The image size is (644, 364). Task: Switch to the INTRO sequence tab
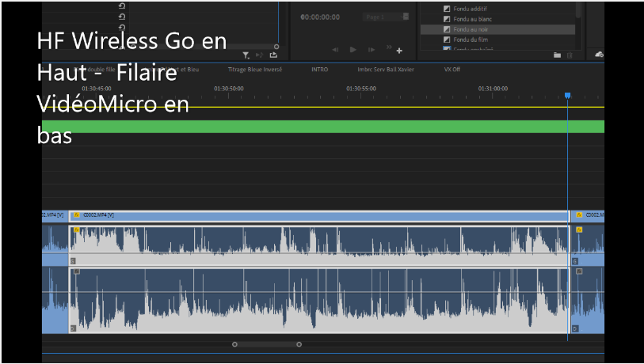click(319, 70)
